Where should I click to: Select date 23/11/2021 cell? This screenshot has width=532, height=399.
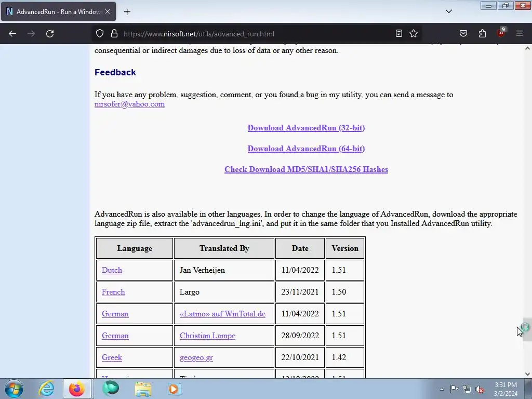(x=300, y=292)
